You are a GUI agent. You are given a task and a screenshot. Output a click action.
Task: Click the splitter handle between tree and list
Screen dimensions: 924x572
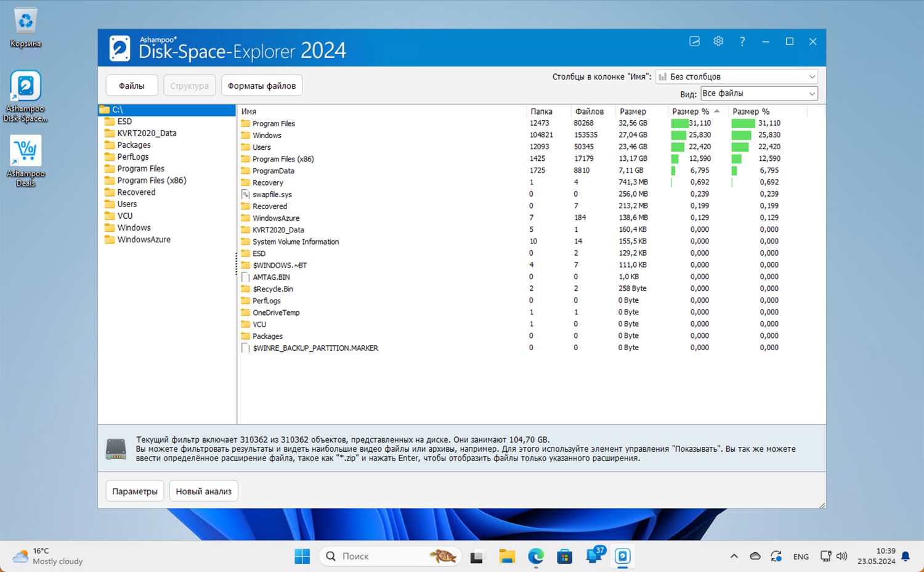(x=237, y=264)
